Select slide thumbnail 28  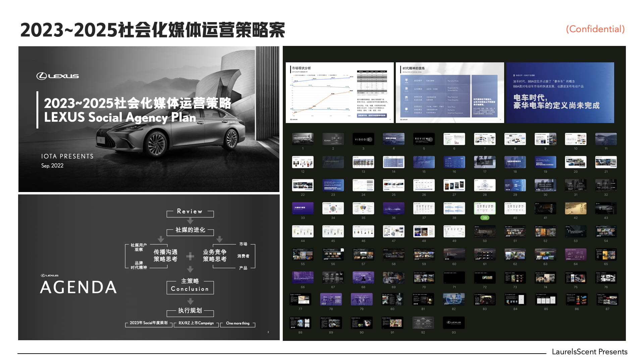(x=485, y=185)
